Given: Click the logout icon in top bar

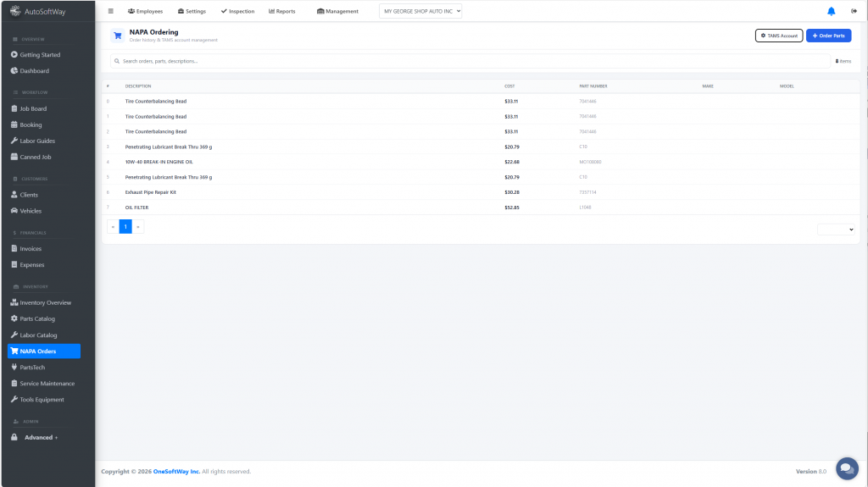Looking at the screenshot, I should click(854, 11).
